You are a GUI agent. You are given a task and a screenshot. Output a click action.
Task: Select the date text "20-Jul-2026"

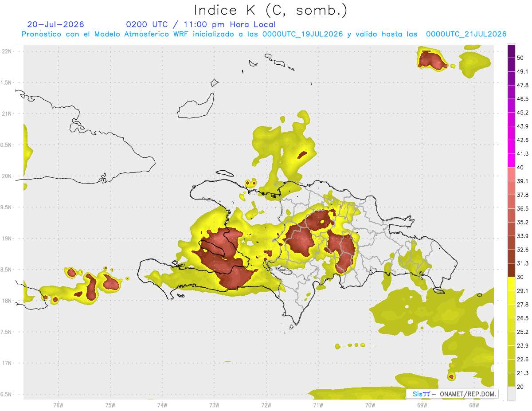click(x=55, y=24)
